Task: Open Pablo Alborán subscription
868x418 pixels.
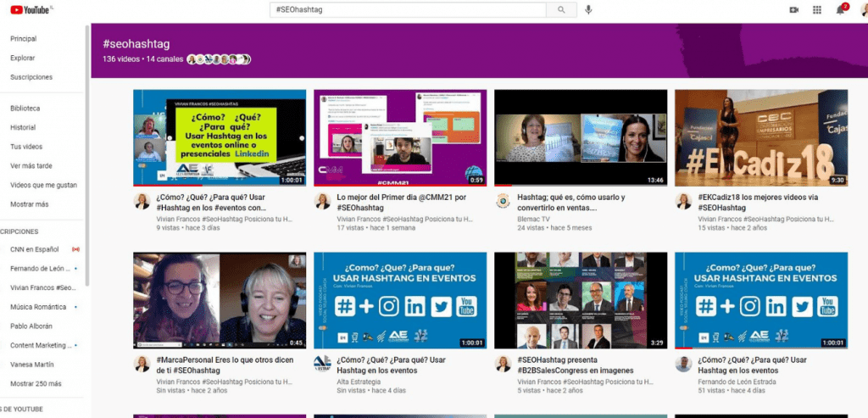Action: 31,326
